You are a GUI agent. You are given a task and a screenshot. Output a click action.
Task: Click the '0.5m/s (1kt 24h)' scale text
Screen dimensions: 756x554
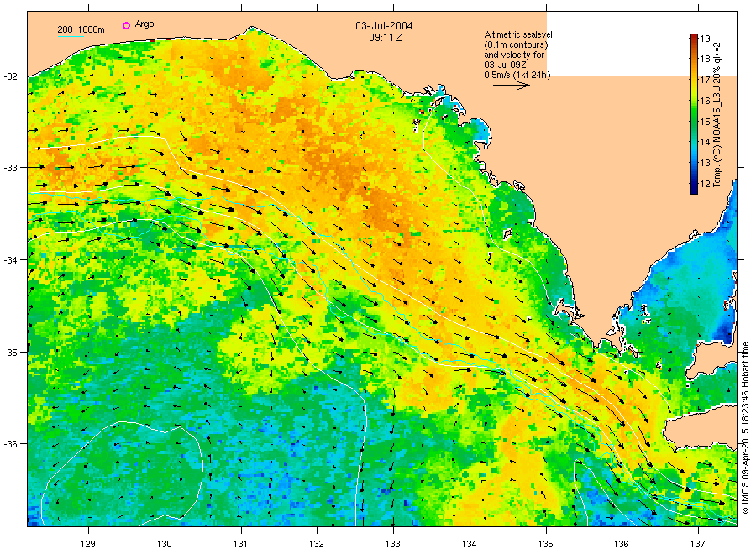(517, 75)
